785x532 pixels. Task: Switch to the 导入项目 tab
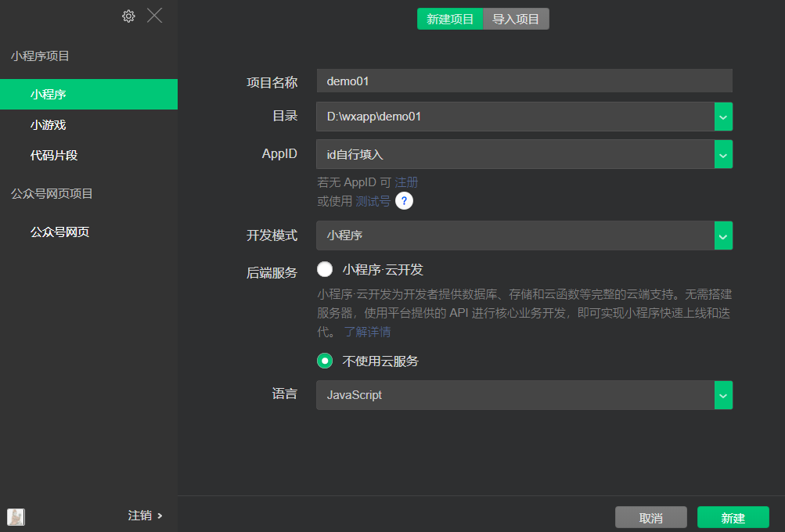(x=516, y=19)
